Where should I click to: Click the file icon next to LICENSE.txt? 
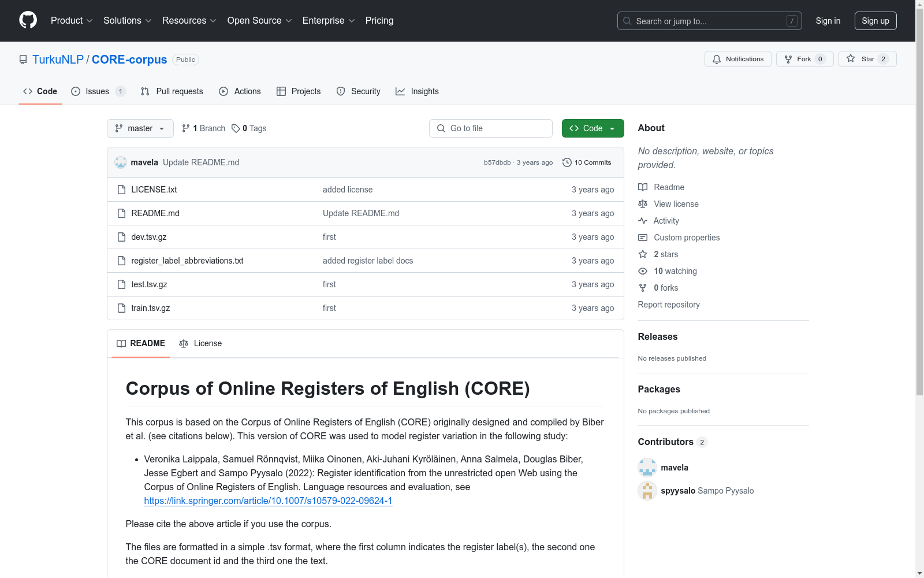tap(121, 190)
